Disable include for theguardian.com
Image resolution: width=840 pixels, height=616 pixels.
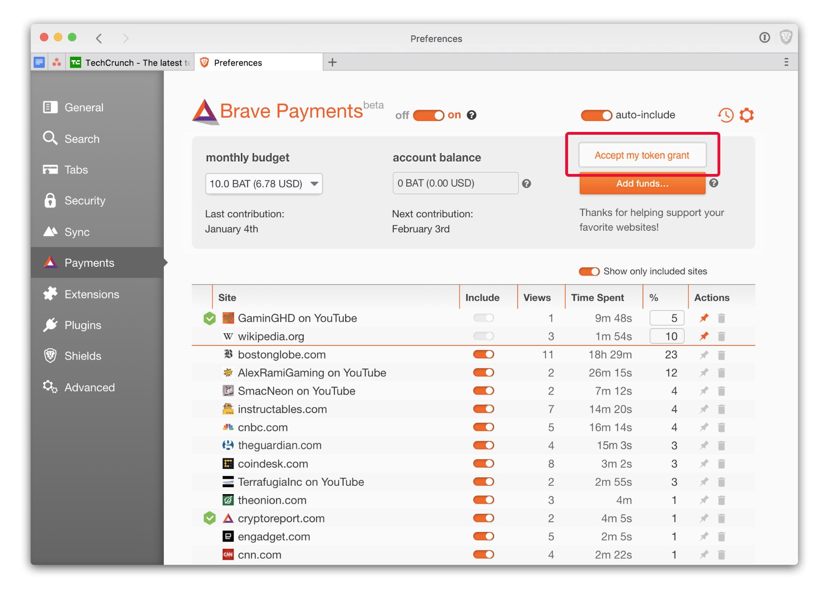click(x=483, y=445)
